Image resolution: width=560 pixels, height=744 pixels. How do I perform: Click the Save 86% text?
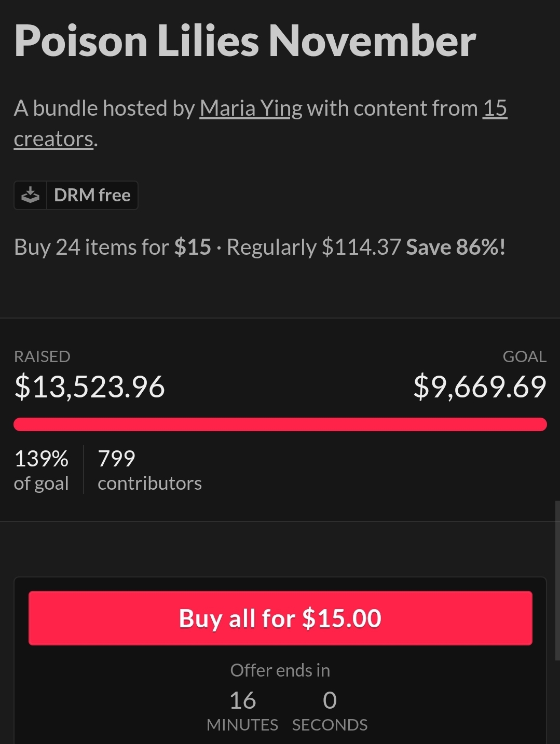coord(455,247)
